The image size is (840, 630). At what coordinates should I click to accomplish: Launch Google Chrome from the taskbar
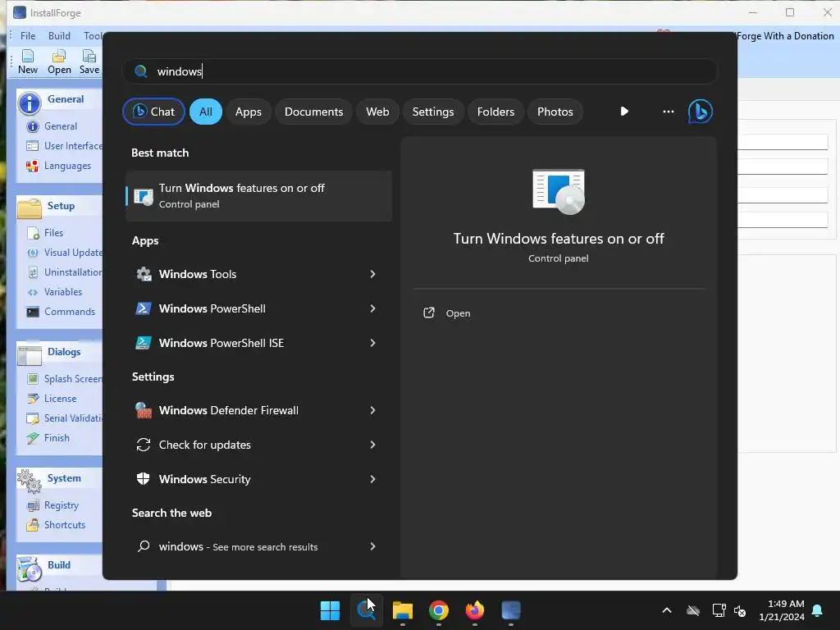tap(439, 610)
